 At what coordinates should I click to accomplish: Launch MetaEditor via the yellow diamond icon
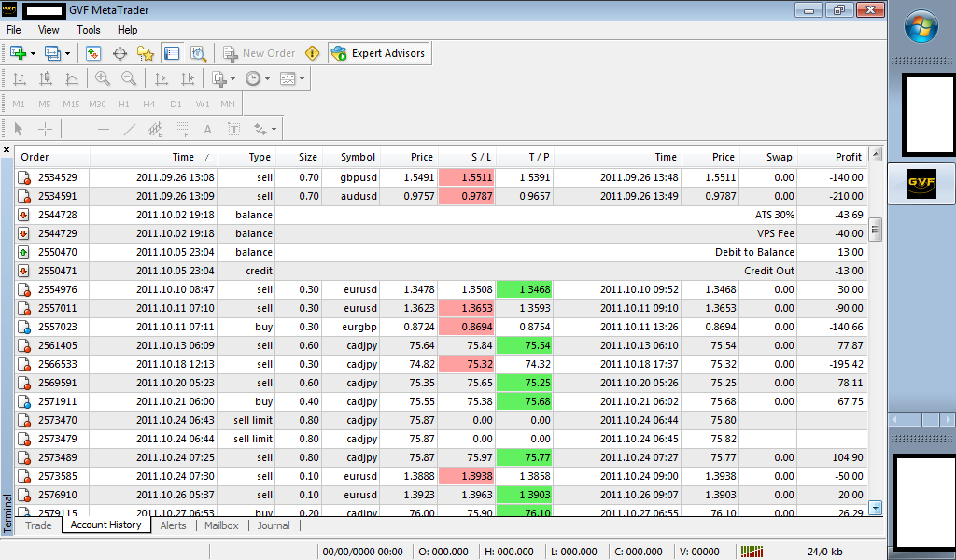pyautogui.click(x=312, y=53)
